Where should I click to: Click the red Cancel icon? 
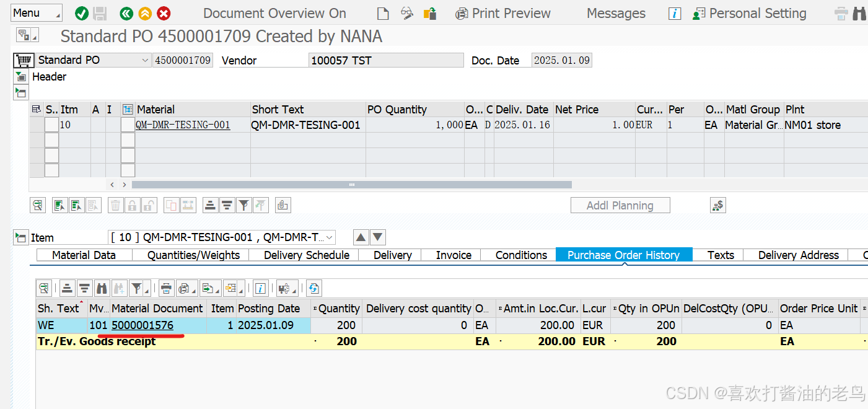163,12
